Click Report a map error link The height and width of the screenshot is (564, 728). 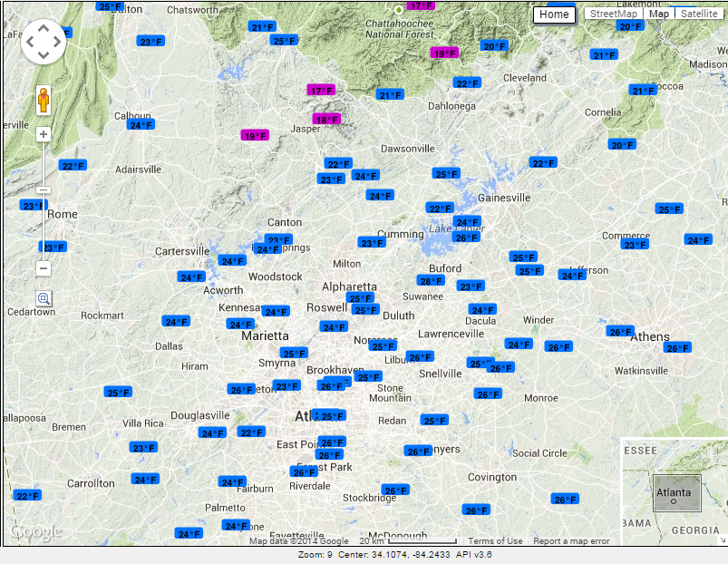[571, 541]
